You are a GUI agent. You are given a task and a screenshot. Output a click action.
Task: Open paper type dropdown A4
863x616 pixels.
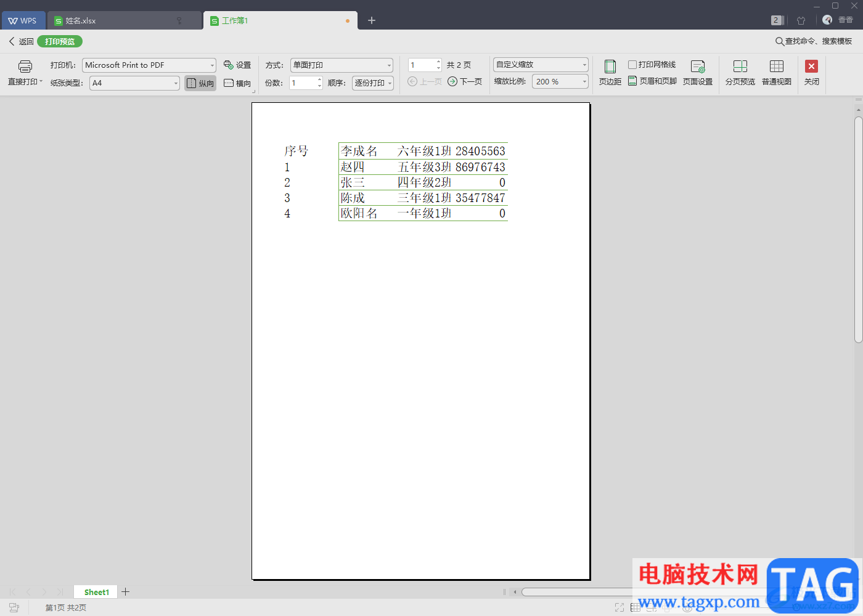[x=135, y=83]
